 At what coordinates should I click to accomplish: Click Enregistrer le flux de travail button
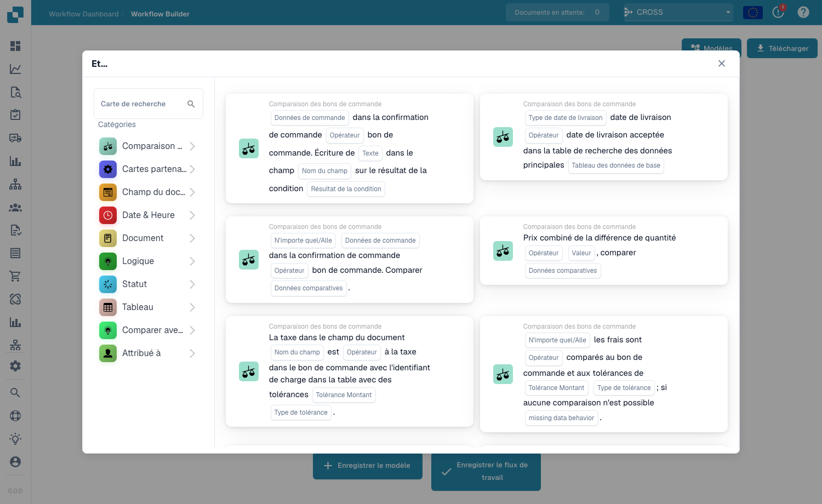coord(486,471)
